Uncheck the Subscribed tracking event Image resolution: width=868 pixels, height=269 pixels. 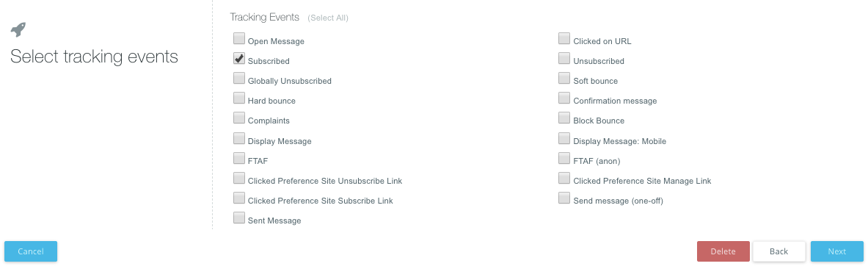[x=238, y=58]
